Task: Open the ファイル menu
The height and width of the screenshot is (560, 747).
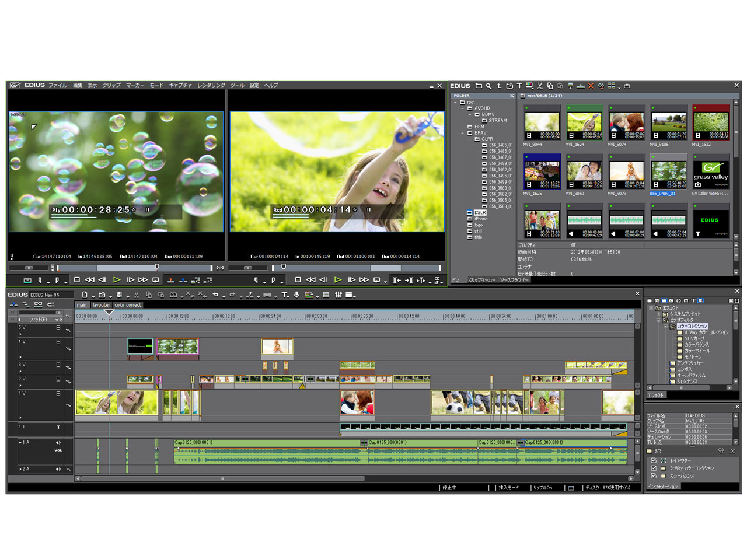Action: [57, 85]
